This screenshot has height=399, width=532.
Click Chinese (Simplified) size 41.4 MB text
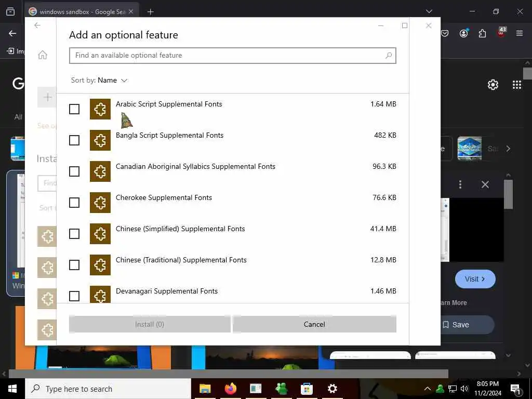click(383, 229)
